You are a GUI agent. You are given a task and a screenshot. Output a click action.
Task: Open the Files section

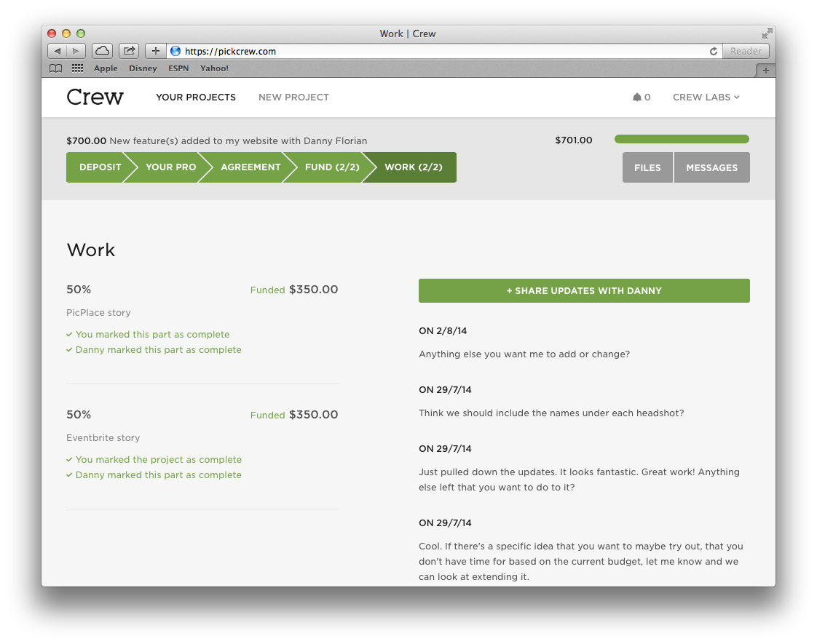647,167
